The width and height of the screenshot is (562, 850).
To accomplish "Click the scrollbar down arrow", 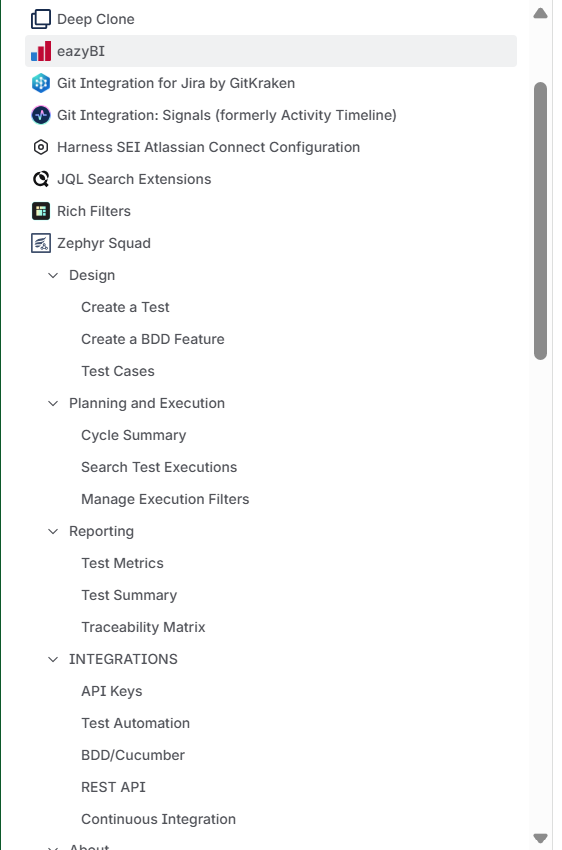I will pyautogui.click(x=540, y=838).
